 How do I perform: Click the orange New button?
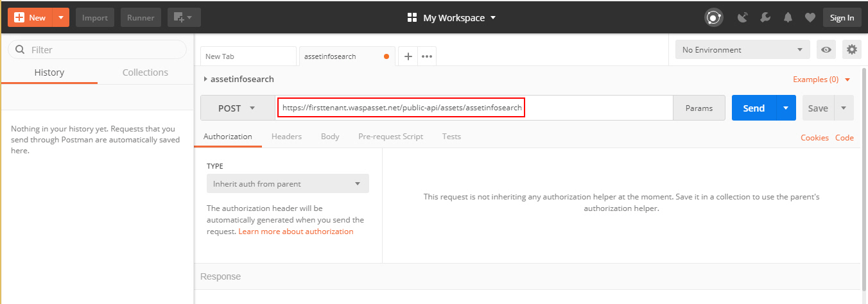coord(30,17)
